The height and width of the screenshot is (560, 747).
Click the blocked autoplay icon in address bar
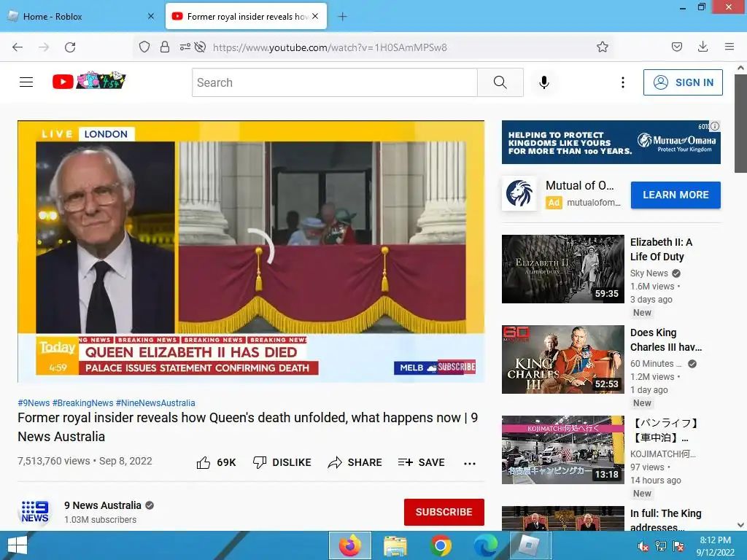click(201, 47)
